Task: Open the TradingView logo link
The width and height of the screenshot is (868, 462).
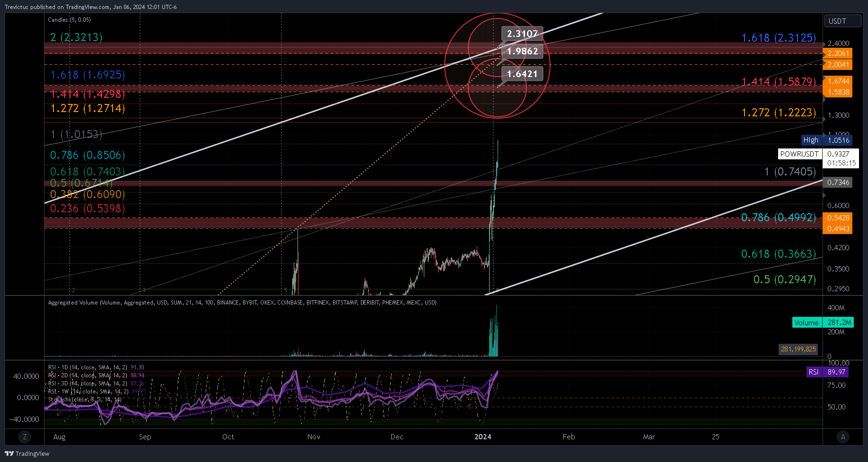Action: pos(27,453)
